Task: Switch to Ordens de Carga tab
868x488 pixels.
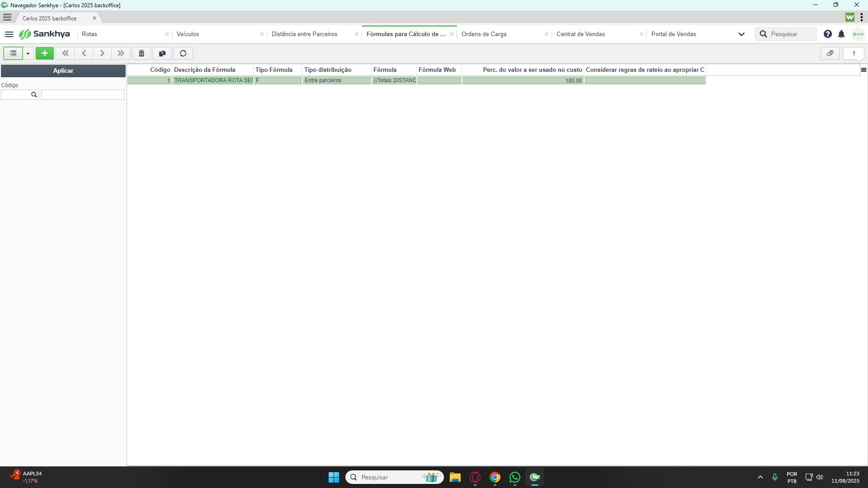Action: click(484, 34)
